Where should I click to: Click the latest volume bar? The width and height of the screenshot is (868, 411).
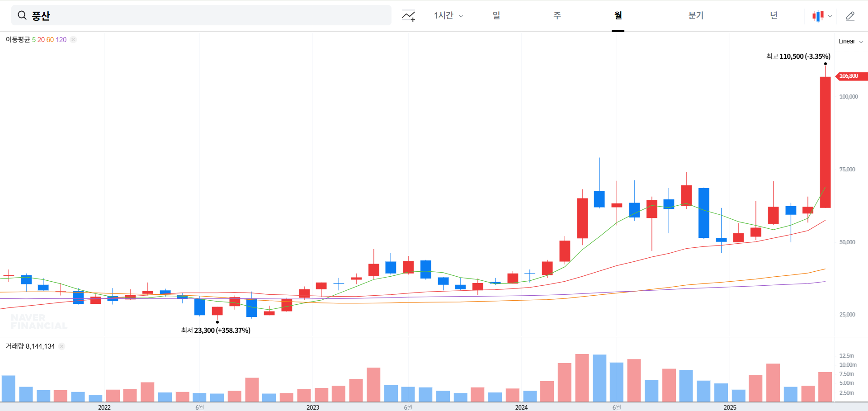click(825, 387)
